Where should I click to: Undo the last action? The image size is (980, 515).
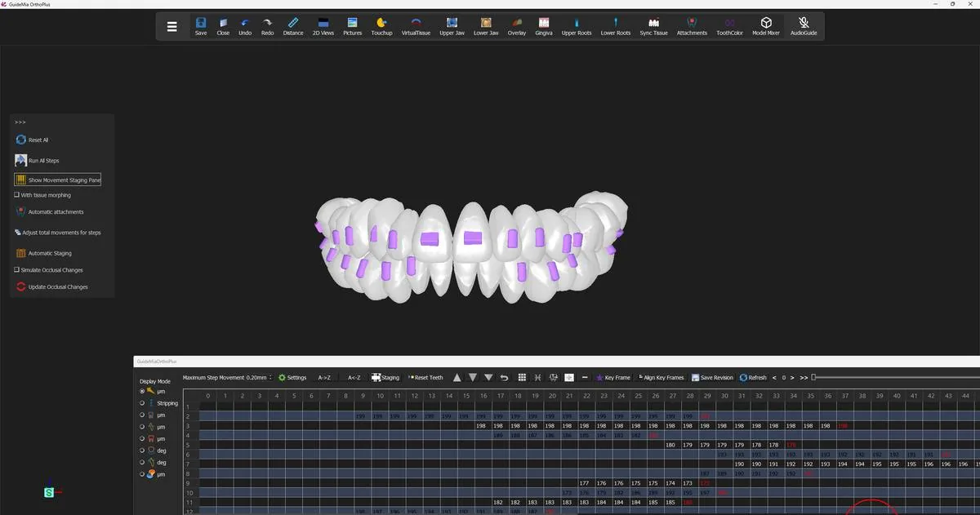(245, 27)
